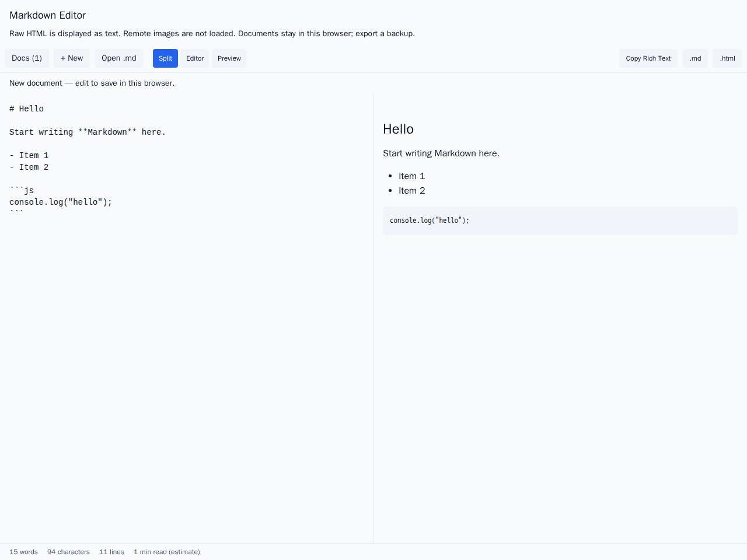Image resolution: width=747 pixels, height=560 pixels.
Task: Switch to Editor view
Action: coord(195,58)
